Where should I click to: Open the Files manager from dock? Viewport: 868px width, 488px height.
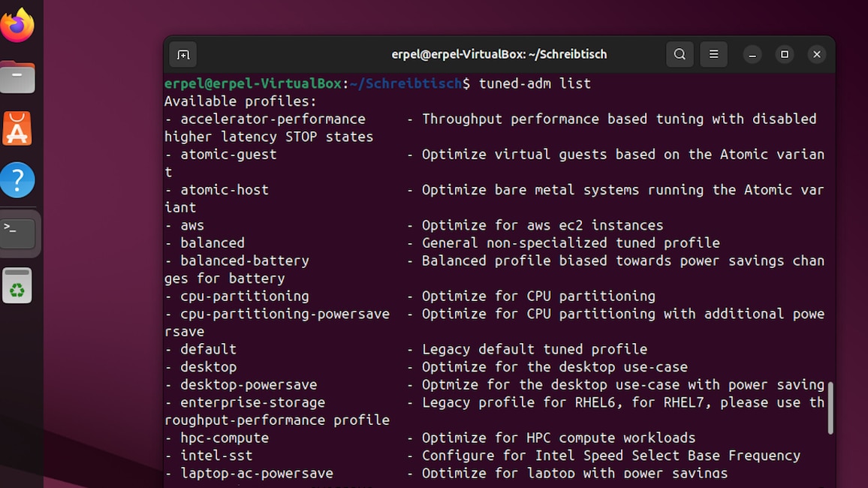(x=17, y=77)
